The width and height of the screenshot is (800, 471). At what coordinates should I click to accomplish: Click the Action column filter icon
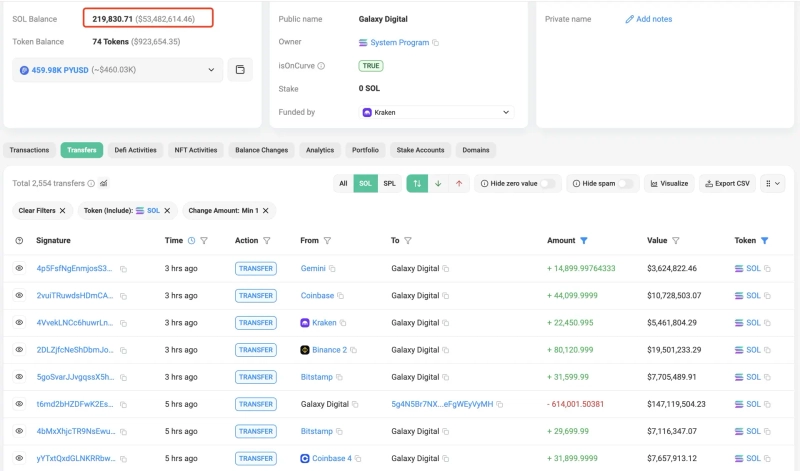point(267,241)
